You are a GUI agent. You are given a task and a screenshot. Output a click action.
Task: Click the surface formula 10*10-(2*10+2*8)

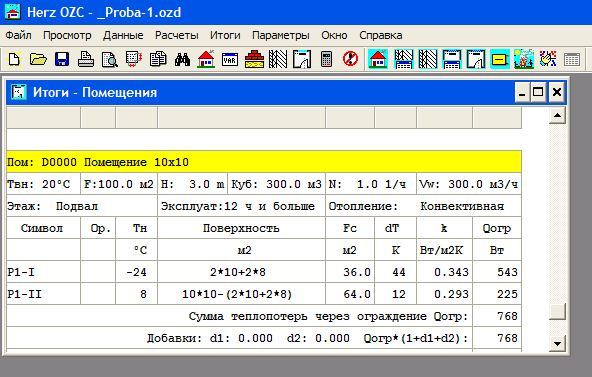(237, 294)
